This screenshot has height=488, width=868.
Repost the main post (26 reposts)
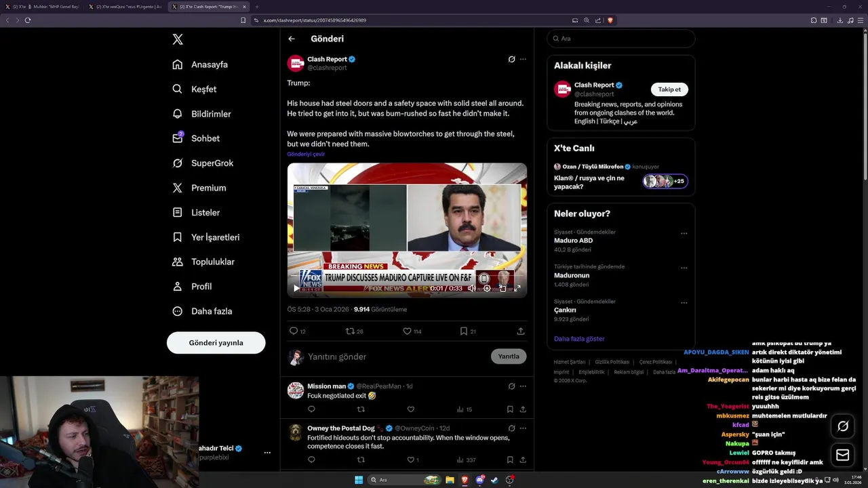pyautogui.click(x=355, y=331)
